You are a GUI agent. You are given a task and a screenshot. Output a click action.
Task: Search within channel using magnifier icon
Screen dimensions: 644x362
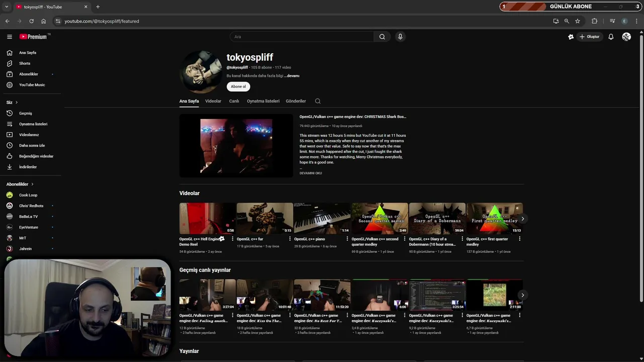click(317, 101)
